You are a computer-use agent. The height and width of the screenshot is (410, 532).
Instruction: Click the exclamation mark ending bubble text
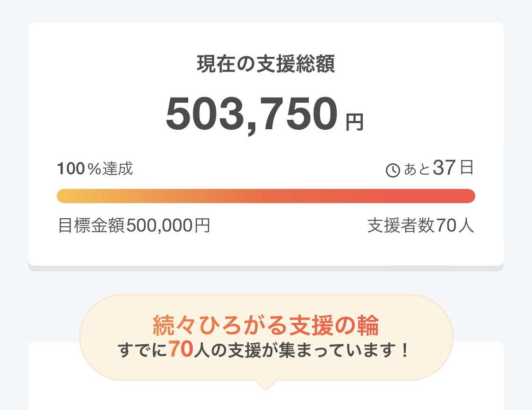point(404,351)
